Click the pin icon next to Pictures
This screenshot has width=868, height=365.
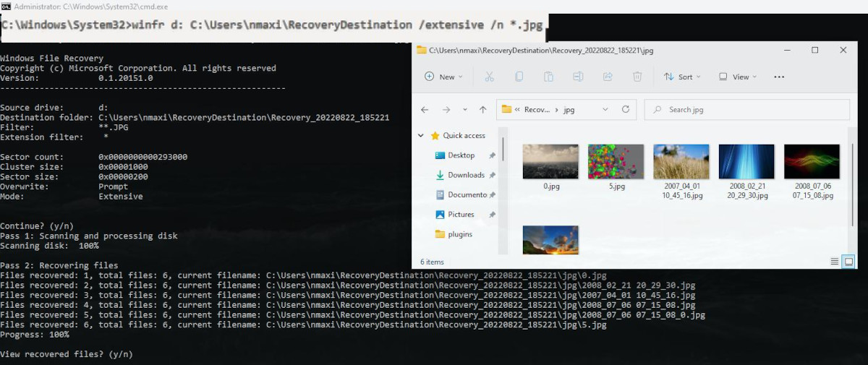point(493,215)
